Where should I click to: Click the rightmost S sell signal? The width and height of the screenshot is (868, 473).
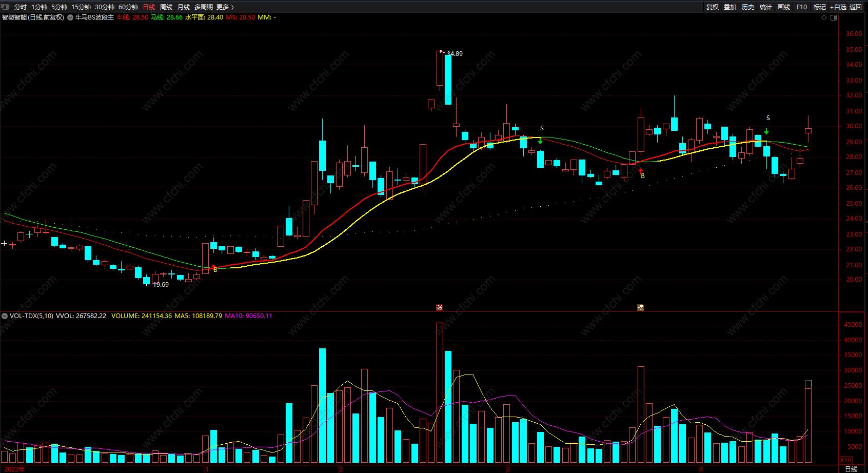point(768,118)
